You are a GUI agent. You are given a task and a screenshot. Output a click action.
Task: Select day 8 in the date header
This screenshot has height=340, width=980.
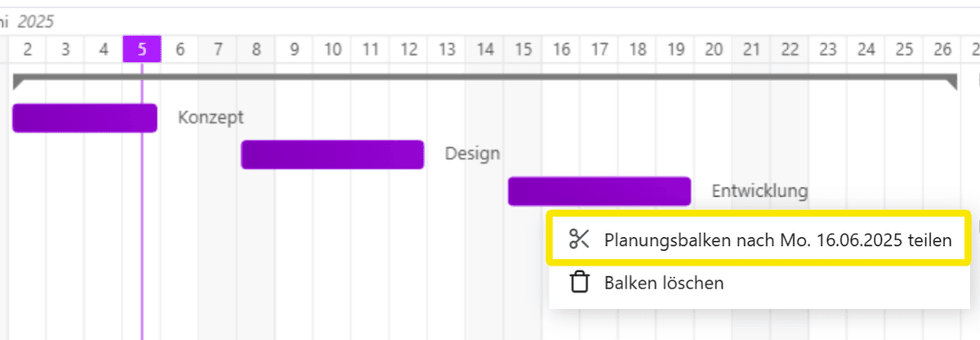[x=256, y=49]
